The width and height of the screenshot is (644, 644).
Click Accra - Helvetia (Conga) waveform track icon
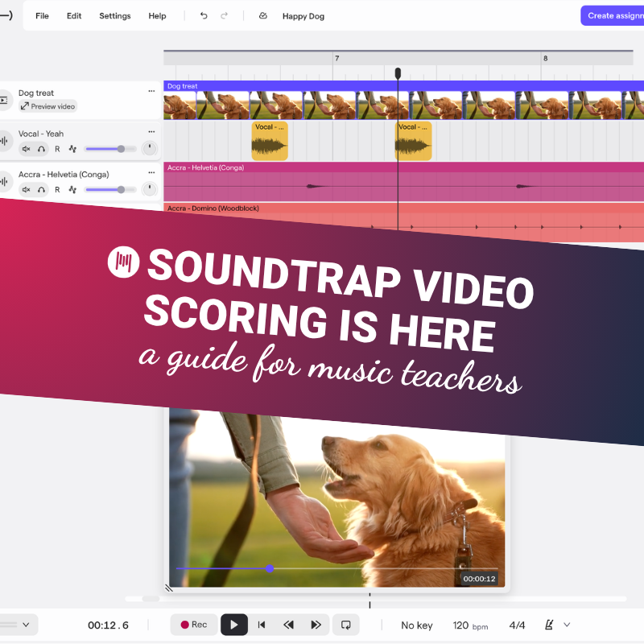click(4, 181)
